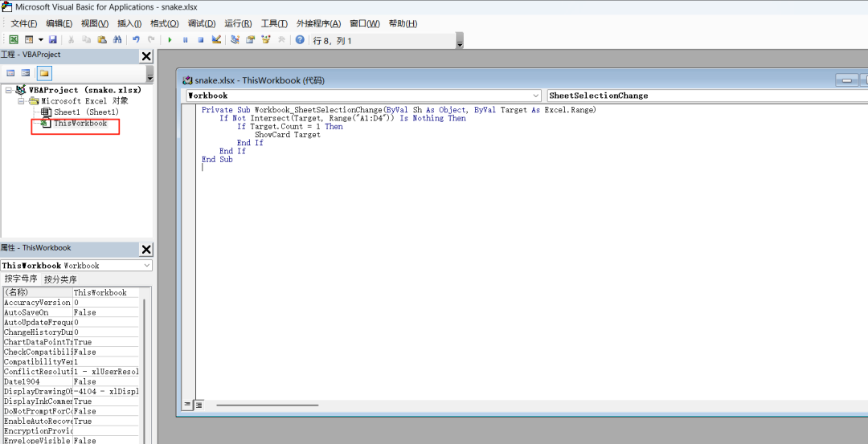Click the View Microsoft Excel toolbar icon

click(14, 40)
